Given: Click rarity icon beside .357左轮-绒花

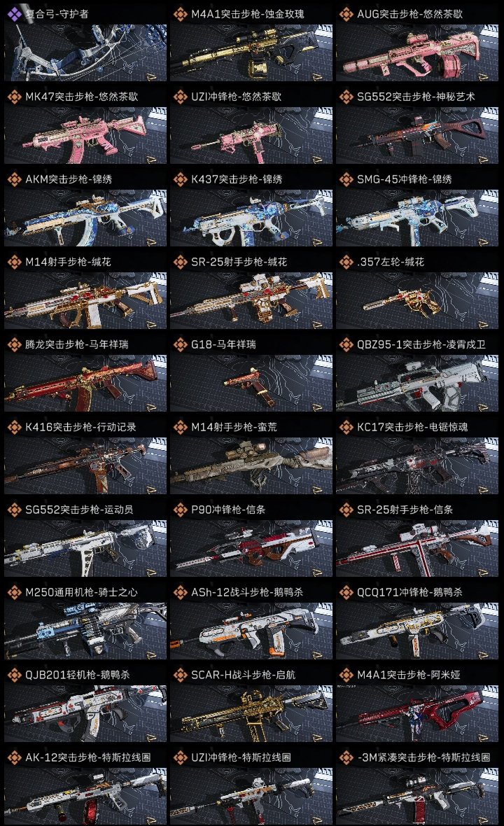Looking at the screenshot, I should [x=346, y=262].
